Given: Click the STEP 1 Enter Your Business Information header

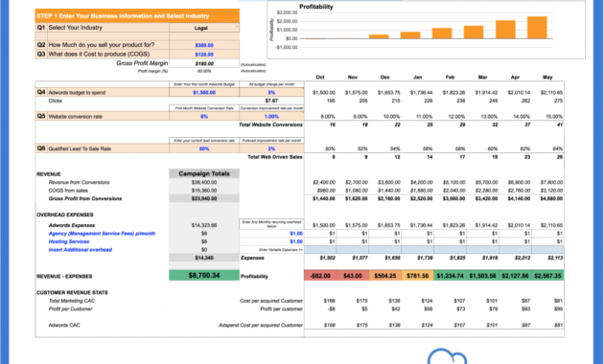Looking at the screenshot, I should 137,15.
